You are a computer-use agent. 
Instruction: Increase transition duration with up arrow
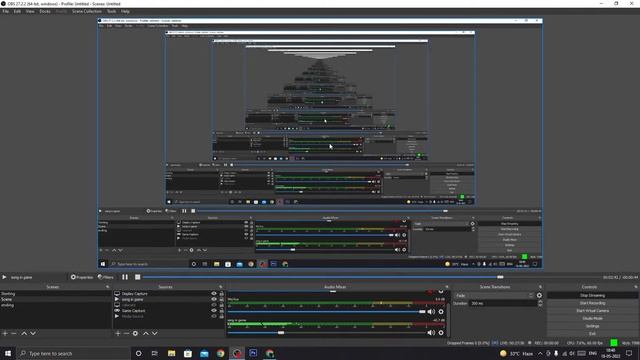(540, 302)
